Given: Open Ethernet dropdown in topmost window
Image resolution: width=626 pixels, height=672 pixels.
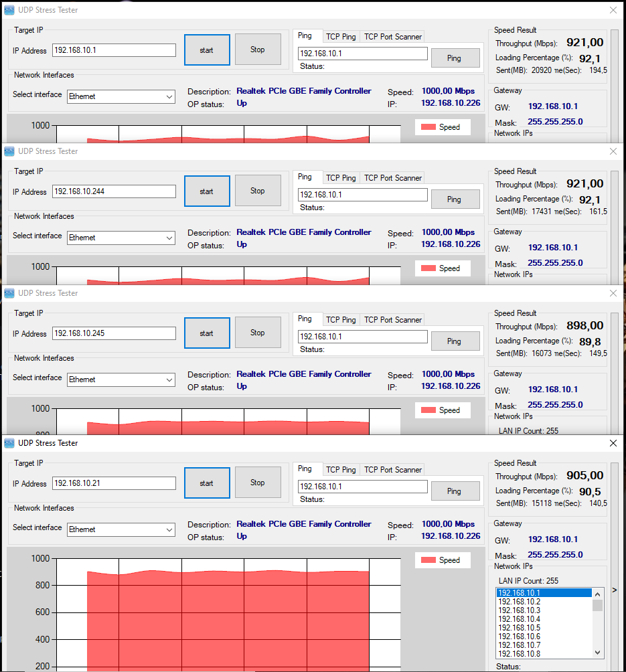Looking at the screenshot, I should (169, 96).
